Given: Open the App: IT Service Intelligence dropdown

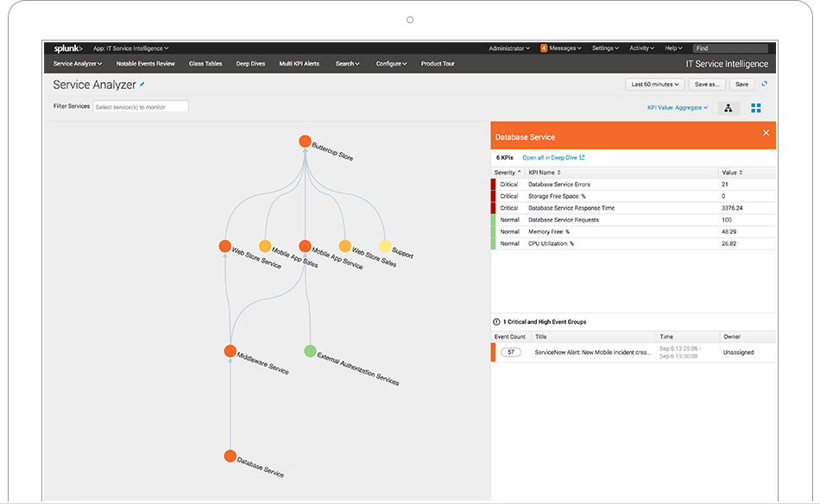Looking at the screenshot, I should point(130,48).
